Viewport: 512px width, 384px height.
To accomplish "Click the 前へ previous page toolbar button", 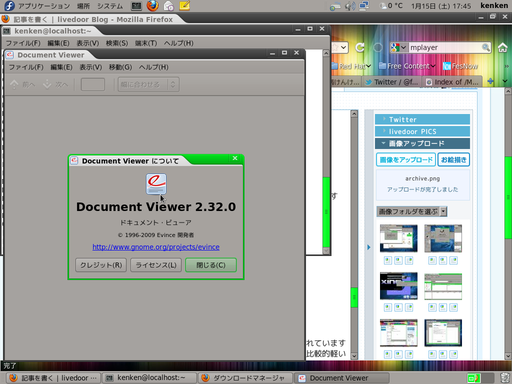I will 23,85.
